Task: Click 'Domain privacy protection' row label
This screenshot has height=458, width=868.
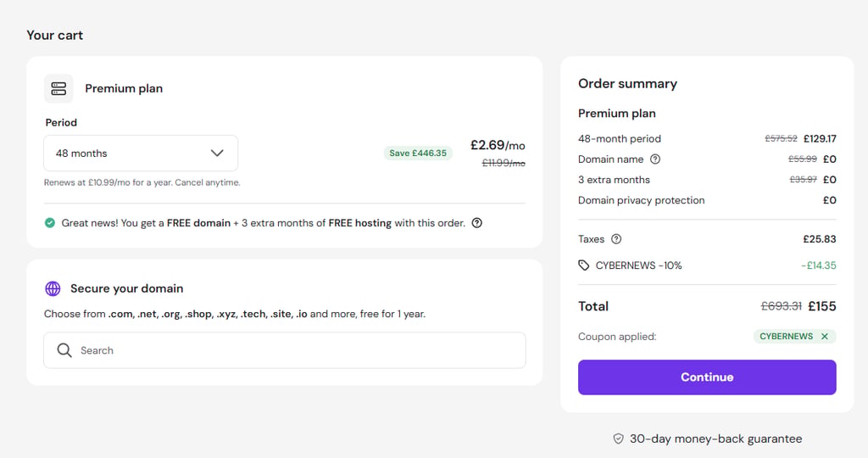Action: click(x=641, y=200)
